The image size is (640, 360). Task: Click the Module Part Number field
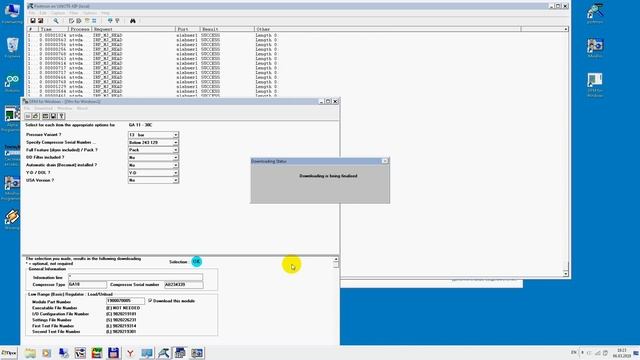point(125,301)
